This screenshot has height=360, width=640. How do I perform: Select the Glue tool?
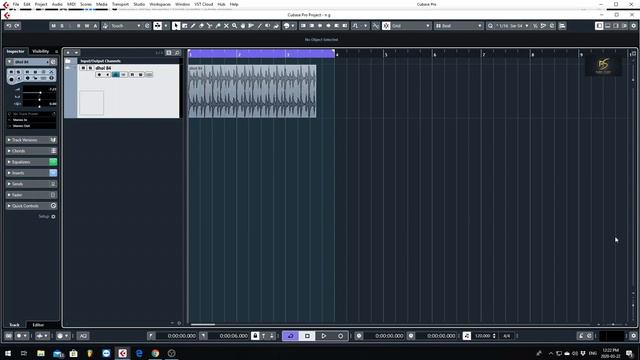(x=218, y=26)
